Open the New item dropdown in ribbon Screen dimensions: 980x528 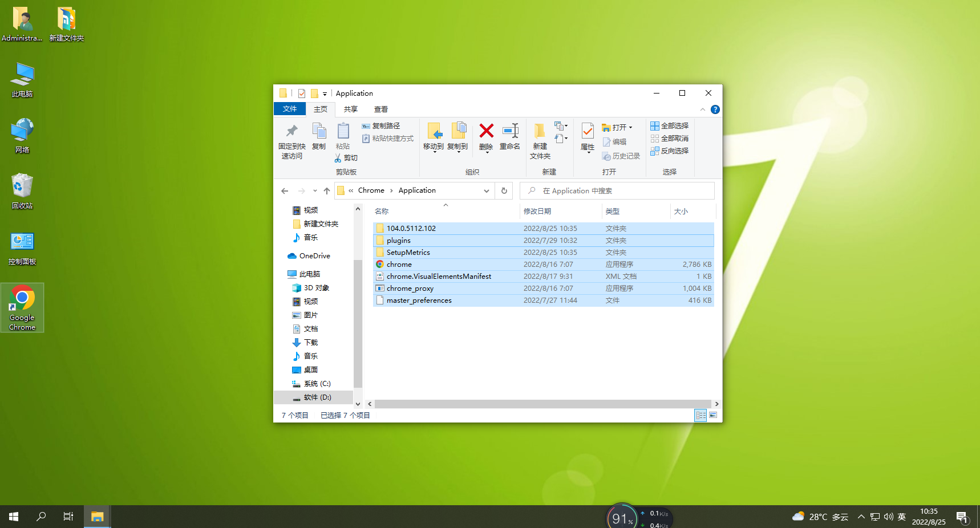[561, 125]
